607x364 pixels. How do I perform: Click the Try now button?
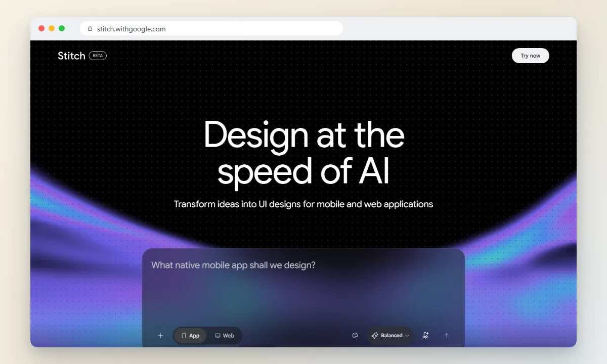(530, 56)
